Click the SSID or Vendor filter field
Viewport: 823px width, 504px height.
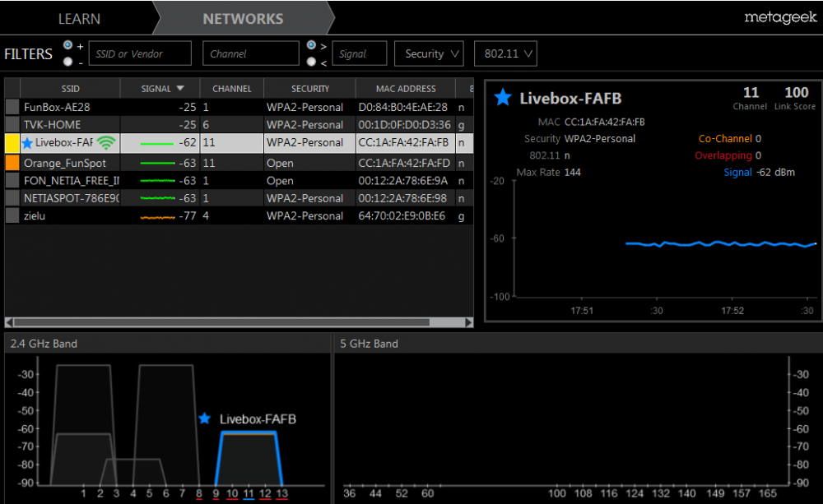click(139, 53)
